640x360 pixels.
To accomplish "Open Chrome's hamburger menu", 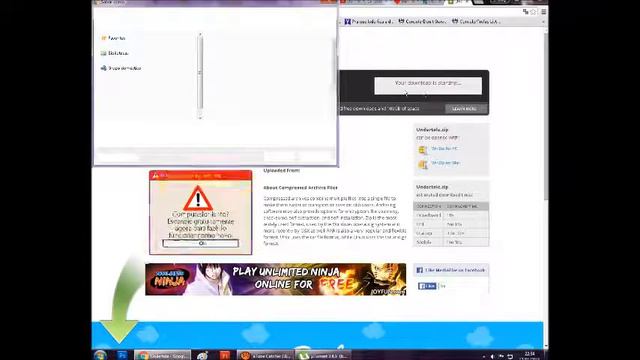I will click(x=543, y=12).
